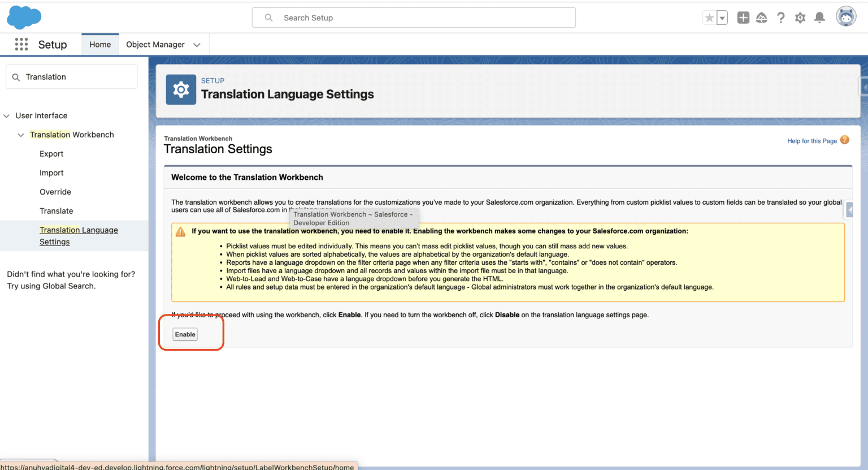The image size is (868, 470).
Task: Click the Salesforce cloud logo
Action: click(x=24, y=17)
